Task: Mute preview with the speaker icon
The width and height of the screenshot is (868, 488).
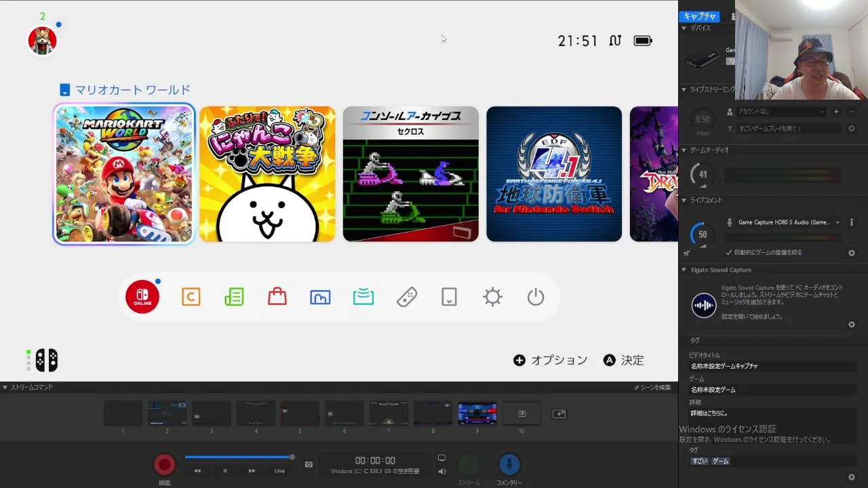Action: 441,471
